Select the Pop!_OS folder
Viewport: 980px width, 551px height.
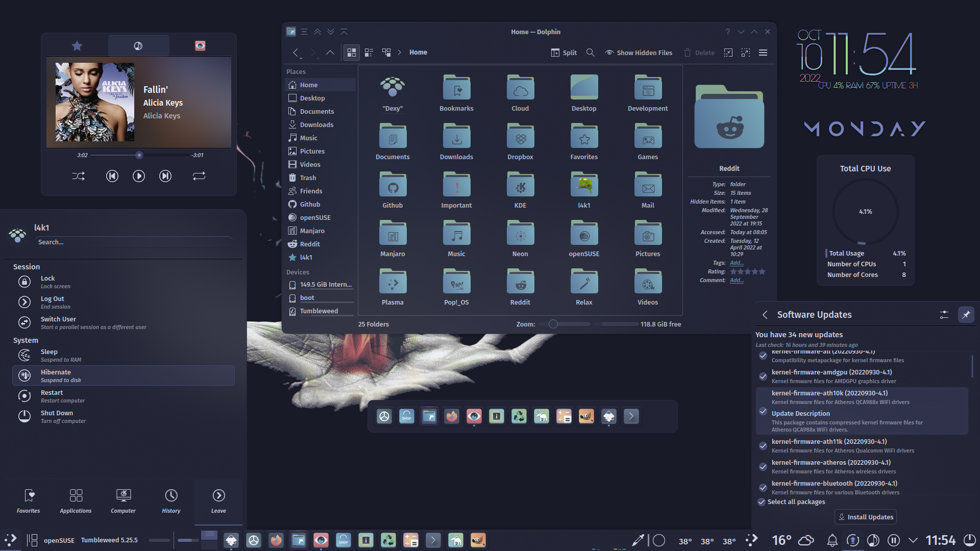click(x=456, y=287)
